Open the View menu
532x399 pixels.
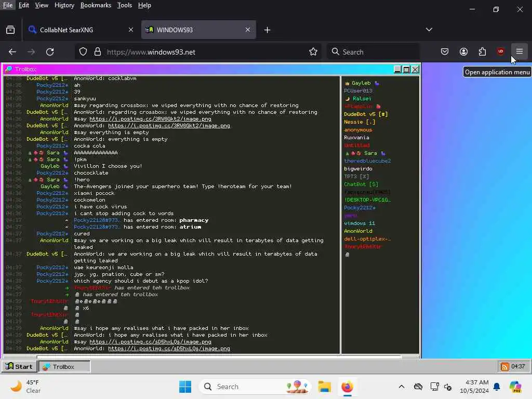pos(42,5)
